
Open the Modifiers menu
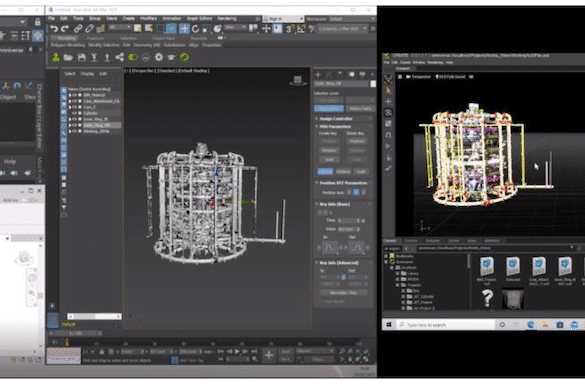[148, 18]
